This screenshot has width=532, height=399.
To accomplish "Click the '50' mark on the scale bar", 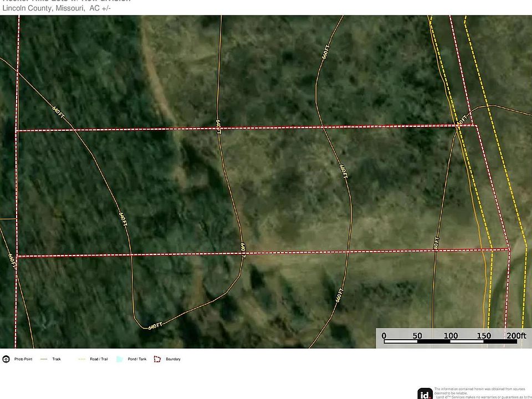I will 417,336.
